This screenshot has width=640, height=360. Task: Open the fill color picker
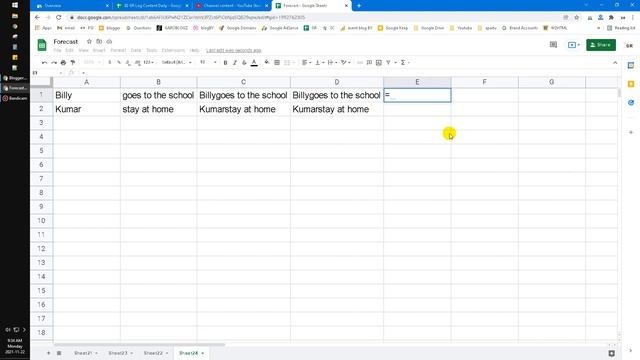coord(267,62)
